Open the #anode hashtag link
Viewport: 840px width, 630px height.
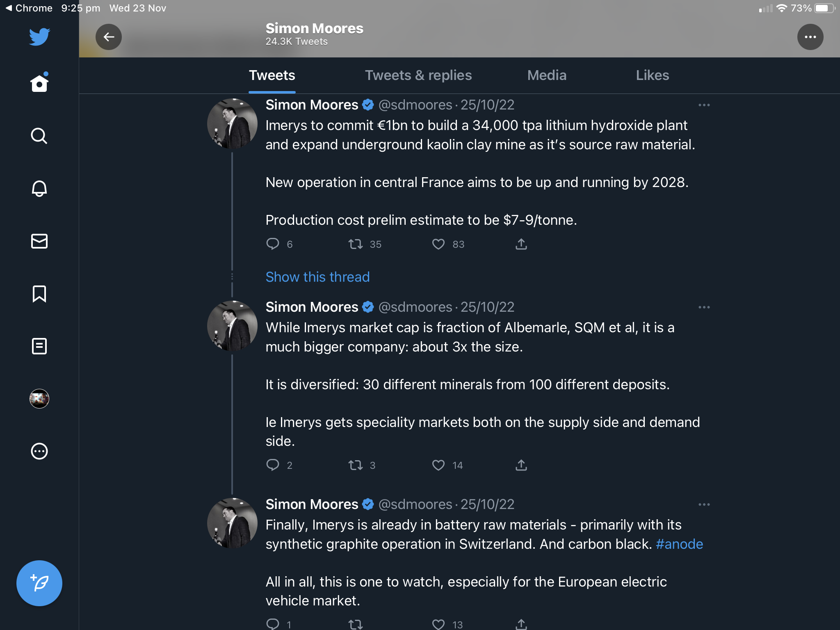click(679, 544)
